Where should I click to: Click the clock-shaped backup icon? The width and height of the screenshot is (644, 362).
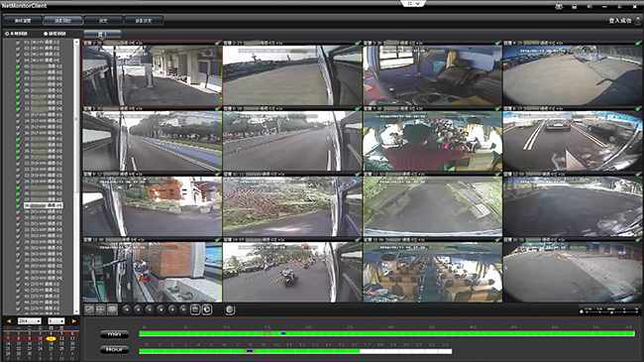(207, 309)
